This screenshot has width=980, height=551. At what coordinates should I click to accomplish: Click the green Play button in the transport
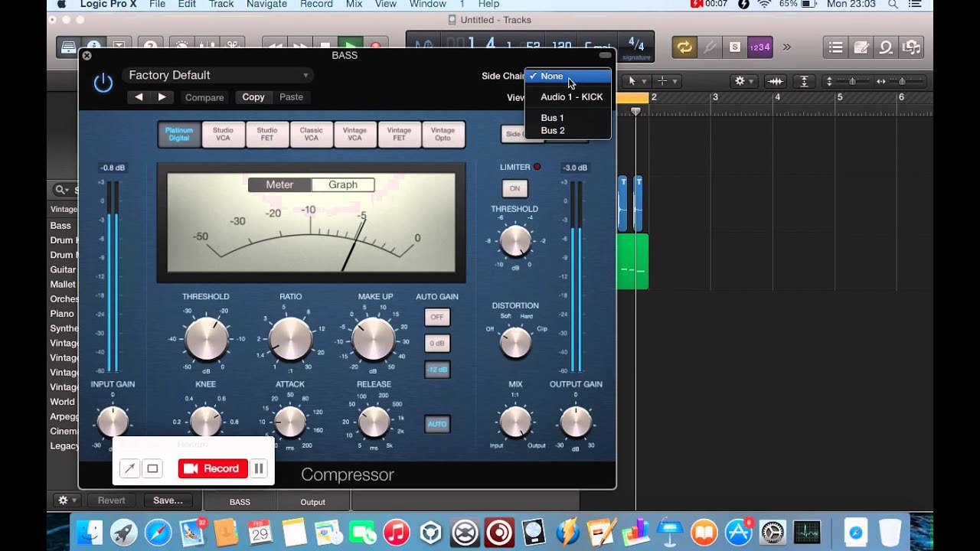351,47
